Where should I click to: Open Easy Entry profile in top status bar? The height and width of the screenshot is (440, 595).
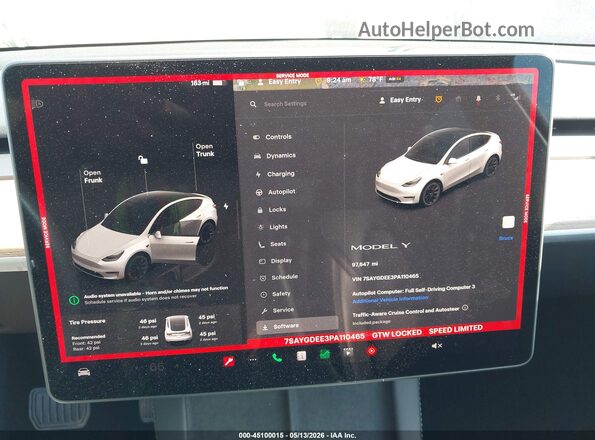click(279, 82)
